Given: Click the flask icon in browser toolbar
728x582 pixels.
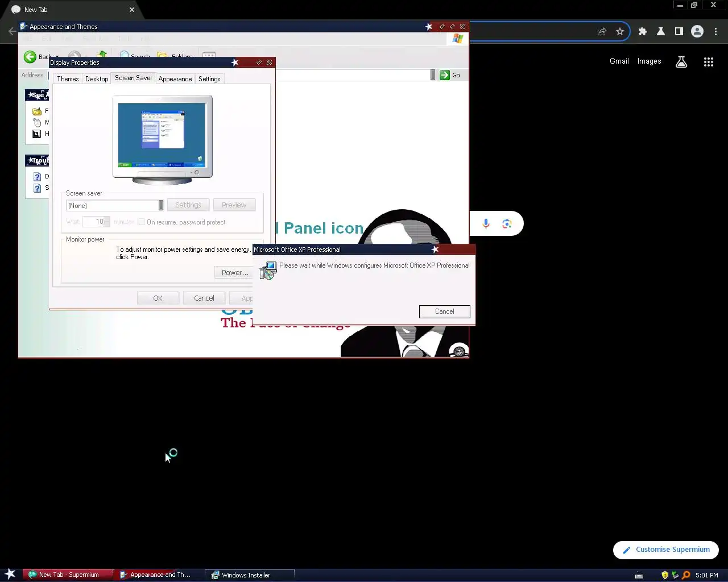Looking at the screenshot, I should click(661, 32).
